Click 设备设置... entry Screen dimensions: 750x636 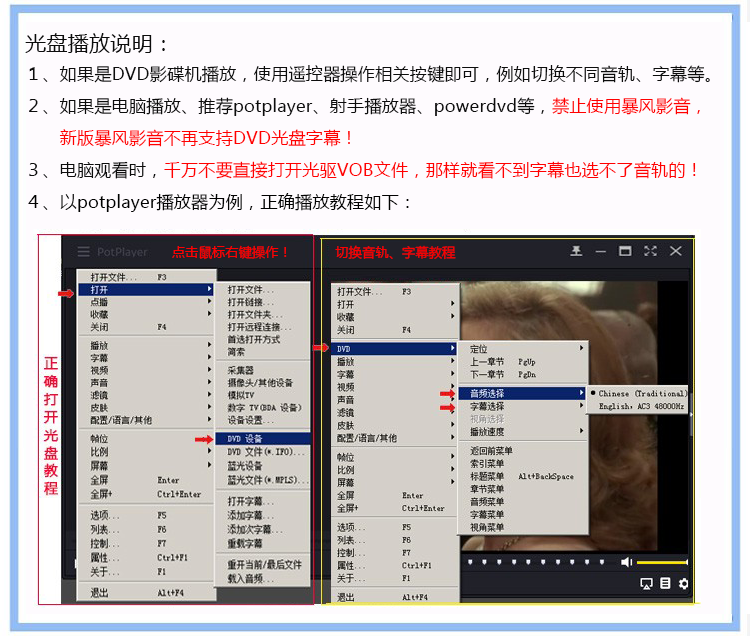(263, 420)
